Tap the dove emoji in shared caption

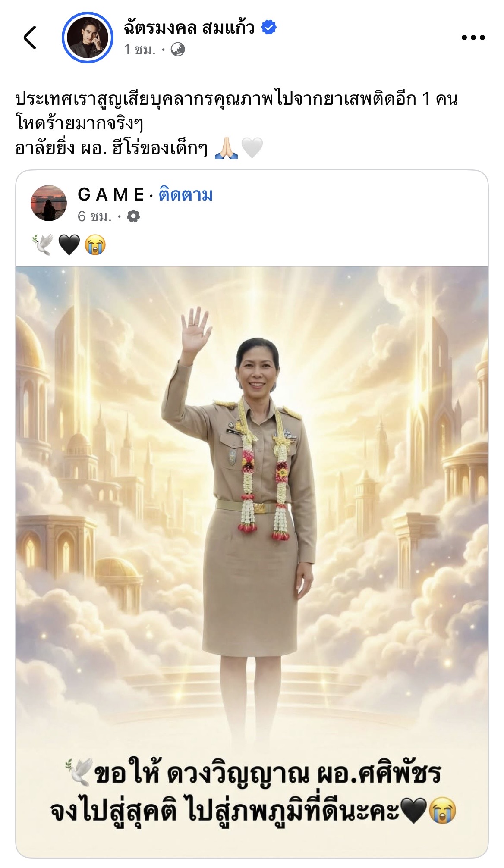[x=43, y=245]
